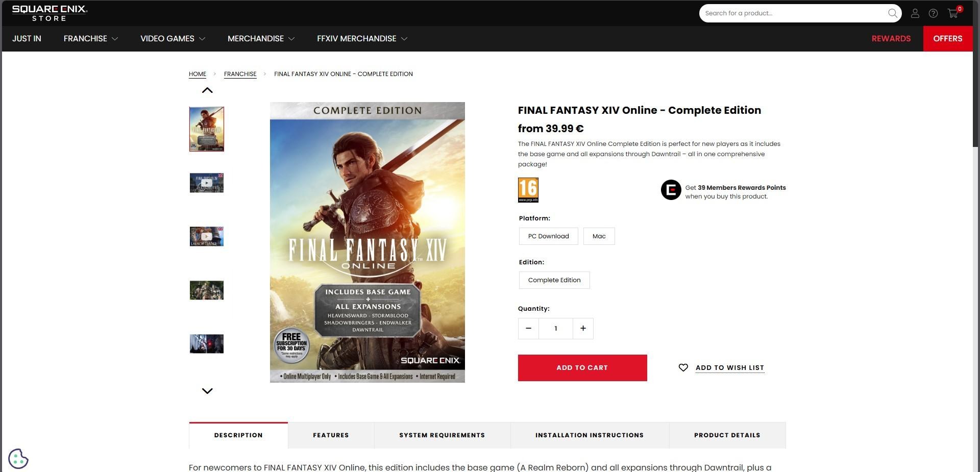Select the Mac platform option

click(599, 236)
